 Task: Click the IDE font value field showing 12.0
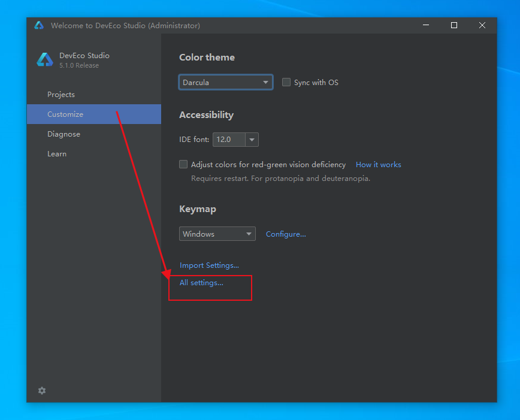click(x=229, y=140)
